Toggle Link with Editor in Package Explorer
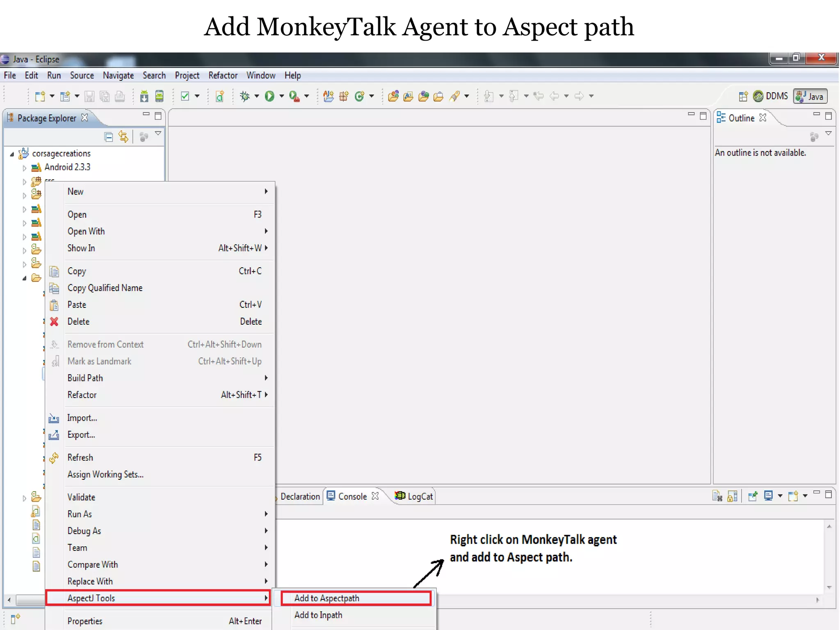This screenshot has width=840, height=630. click(x=123, y=137)
